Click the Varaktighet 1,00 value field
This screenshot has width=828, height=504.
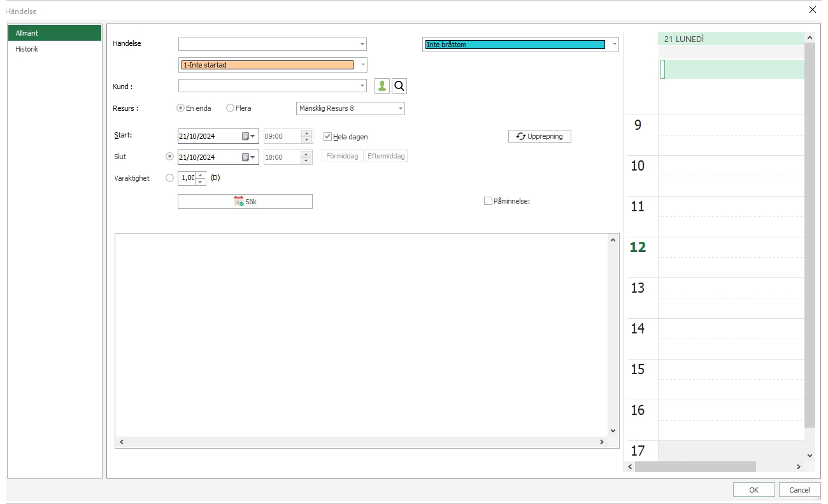[187, 178]
